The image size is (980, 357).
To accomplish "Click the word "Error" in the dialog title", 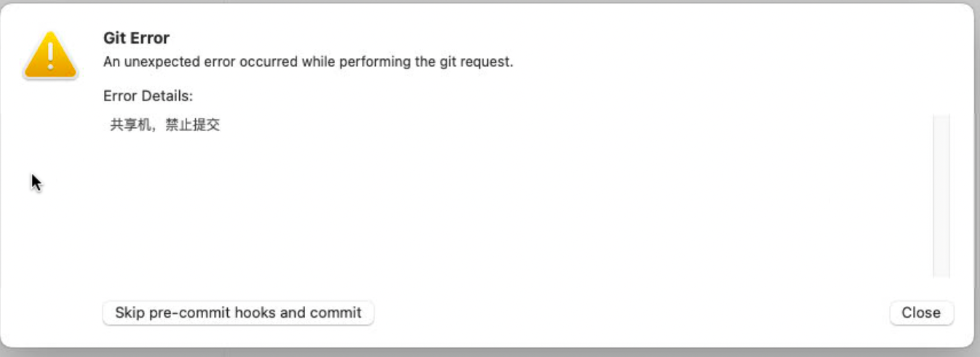I will click(x=150, y=39).
